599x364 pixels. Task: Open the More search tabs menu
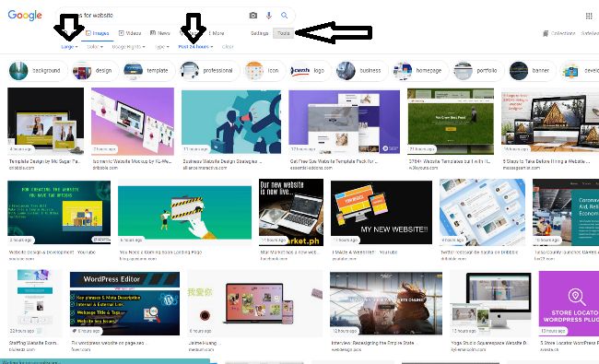(217, 33)
